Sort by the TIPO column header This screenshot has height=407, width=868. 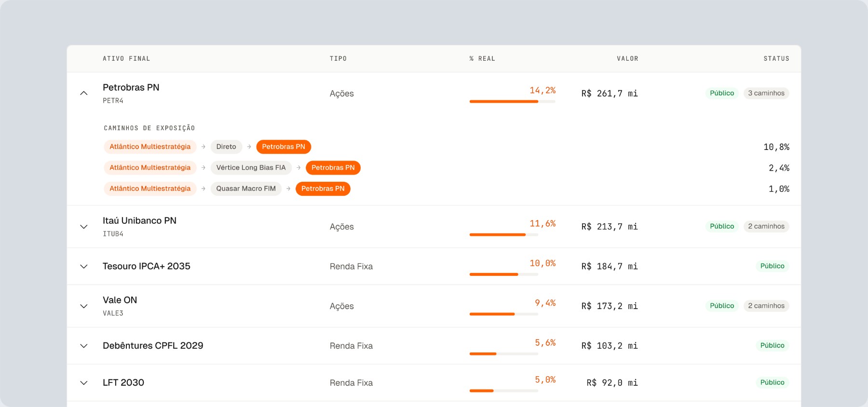[338, 59]
